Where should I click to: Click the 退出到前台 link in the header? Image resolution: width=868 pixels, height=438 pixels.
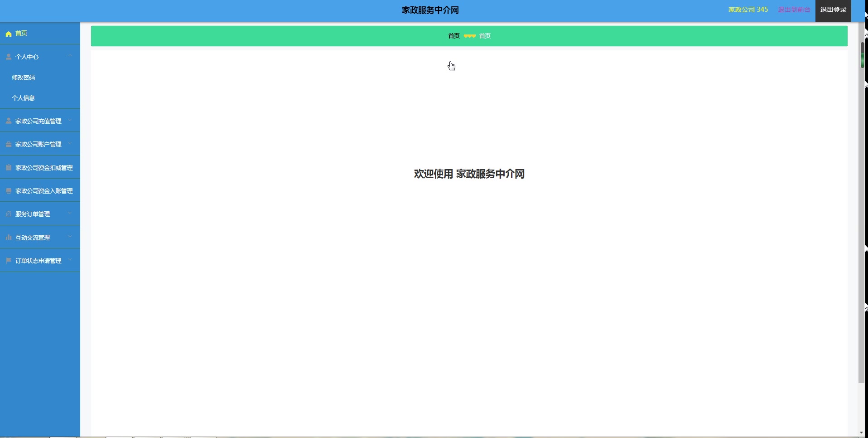pyautogui.click(x=794, y=10)
